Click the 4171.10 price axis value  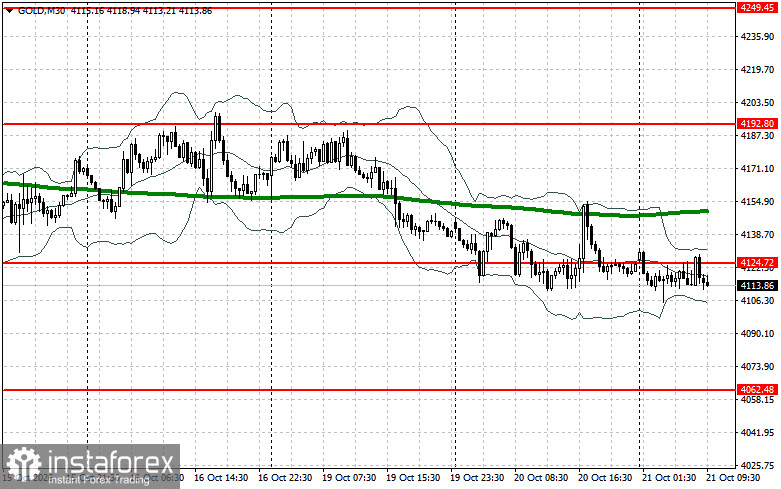coord(758,168)
